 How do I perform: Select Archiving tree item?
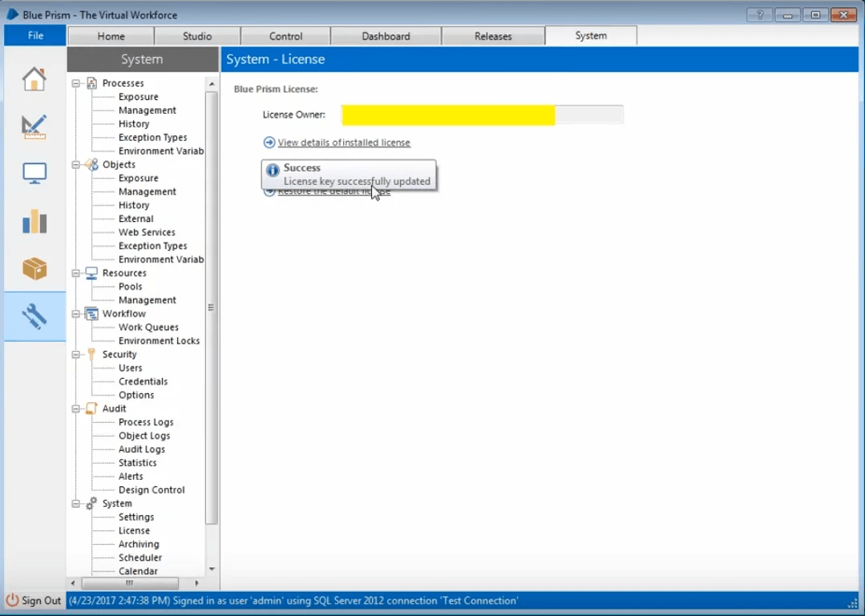[139, 544]
